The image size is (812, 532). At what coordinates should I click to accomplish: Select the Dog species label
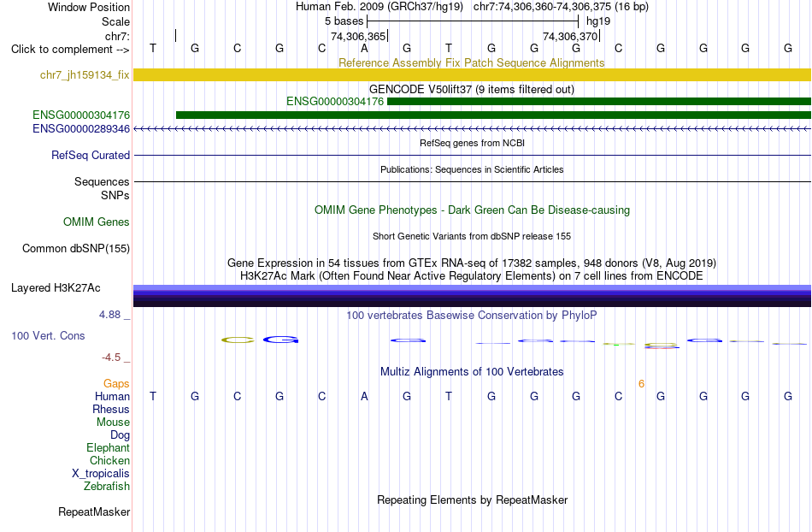(120, 435)
